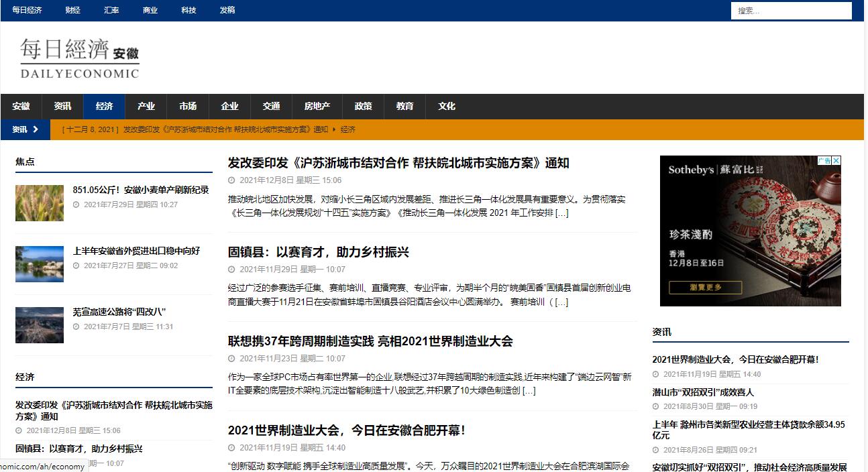Open the ticker headline about 沪苏浙城市结对合作
Viewport: 868px width, 472px height.
tap(226, 129)
